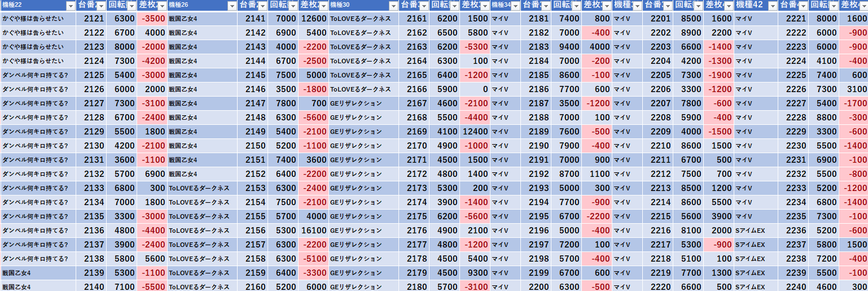Open the 回転 filter dropdown above 2201's 8500

pos(698,6)
